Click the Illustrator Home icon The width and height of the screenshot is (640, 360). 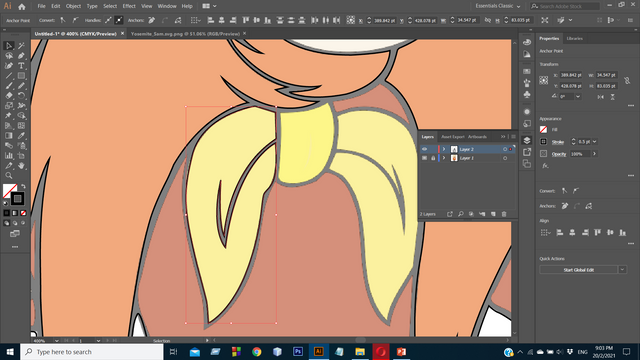coord(22,7)
